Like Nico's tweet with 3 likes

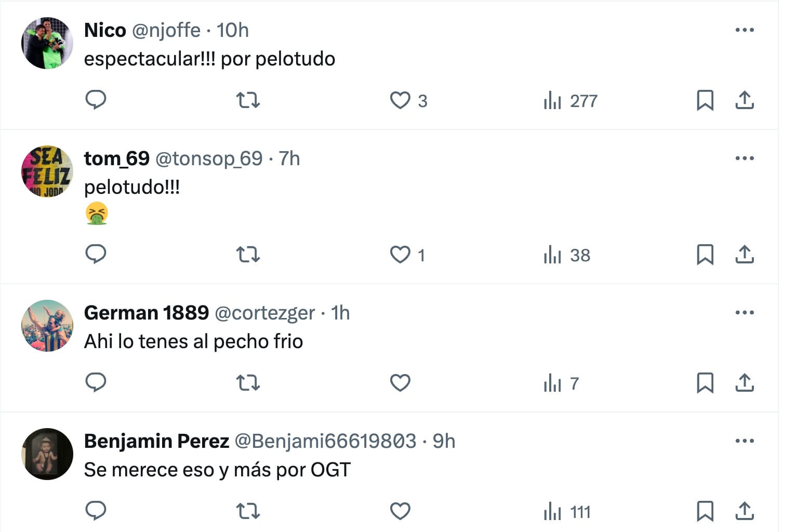pyautogui.click(x=400, y=100)
